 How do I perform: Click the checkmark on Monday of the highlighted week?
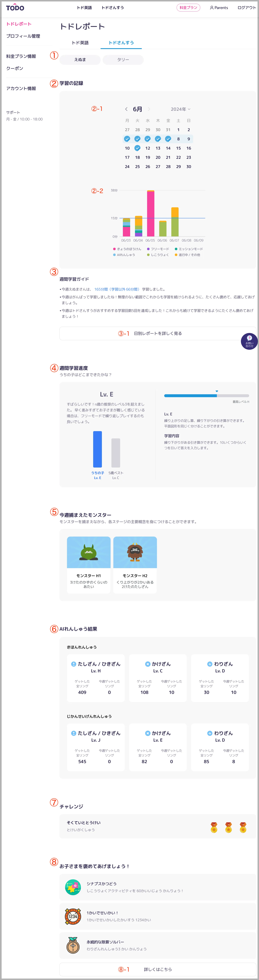pos(127,139)
